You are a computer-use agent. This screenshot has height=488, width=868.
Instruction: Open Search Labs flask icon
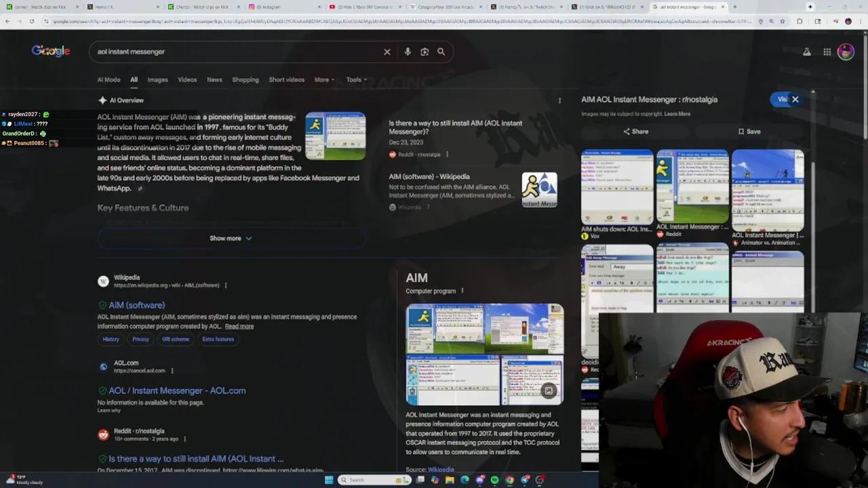click(807, 52)
